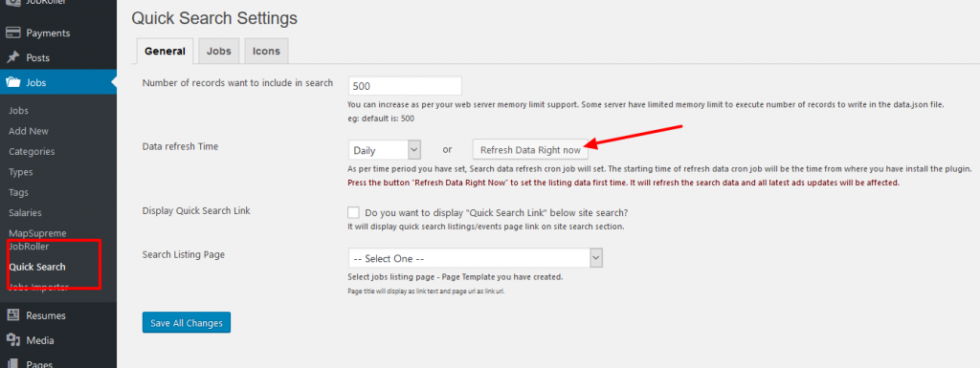Screen dimensions: 980x368
Task: Open the MapSupreme submenu item
Action: (x=37, y=233)
